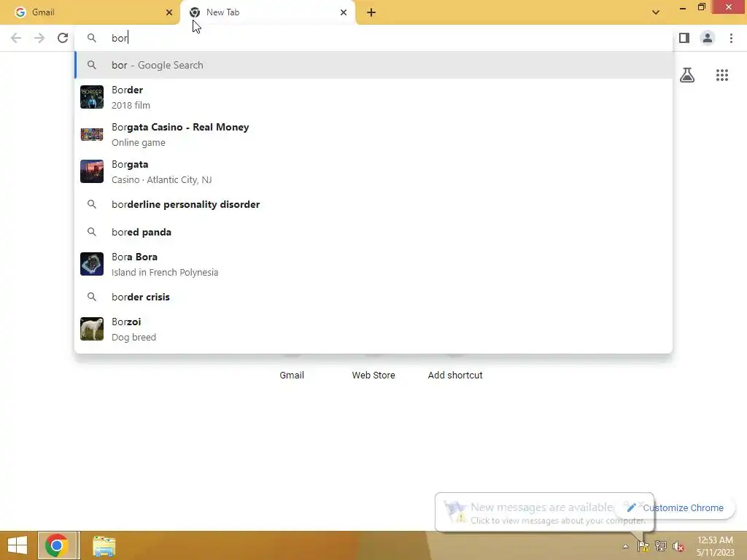
Task: Click search icon beside bored panda
Action: tap(92, 232)
